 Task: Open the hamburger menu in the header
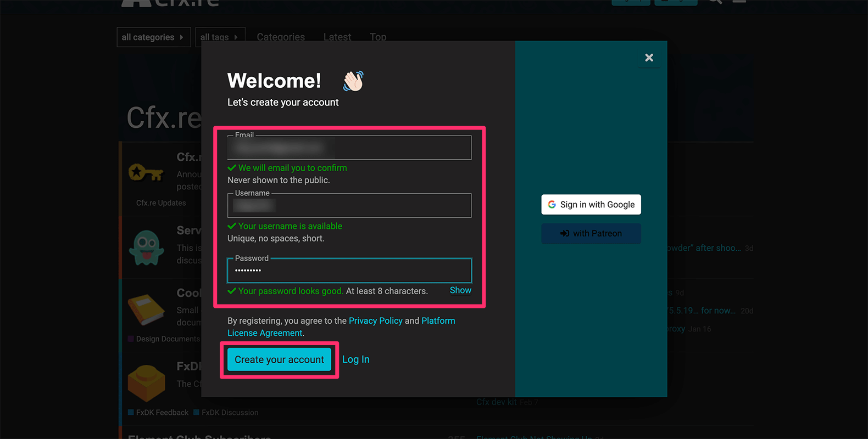pos(739,2)
